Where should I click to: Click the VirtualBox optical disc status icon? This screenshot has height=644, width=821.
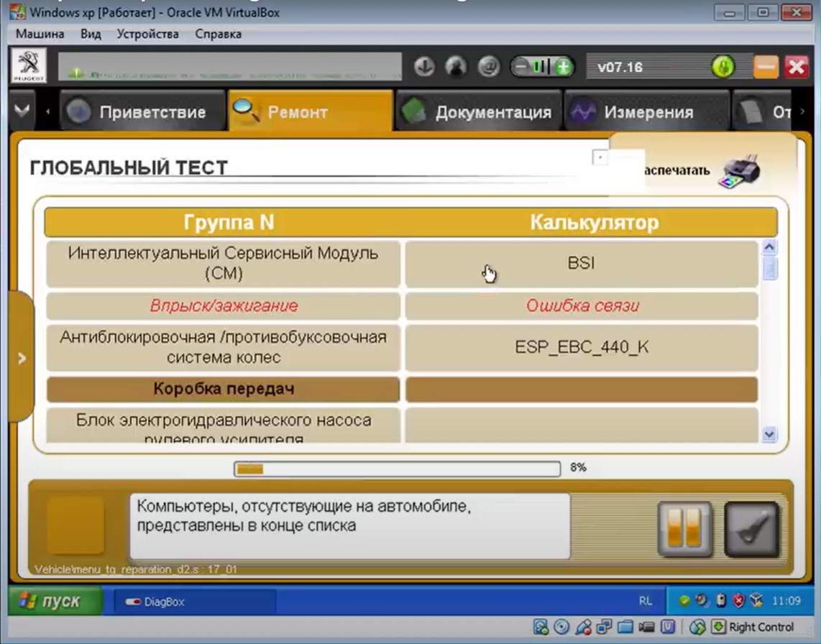tap(561, 627)
